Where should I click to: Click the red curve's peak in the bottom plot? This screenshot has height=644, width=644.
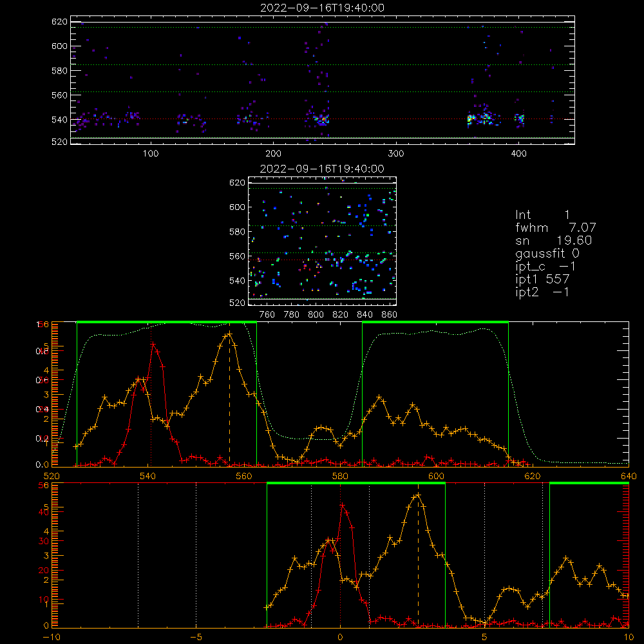[x=342, y=505]
